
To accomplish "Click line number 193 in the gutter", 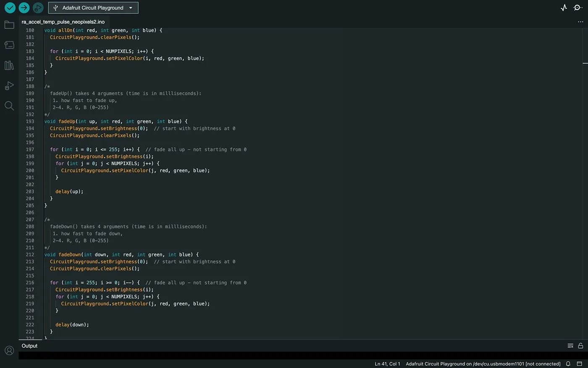I will (x=30, y=122).
